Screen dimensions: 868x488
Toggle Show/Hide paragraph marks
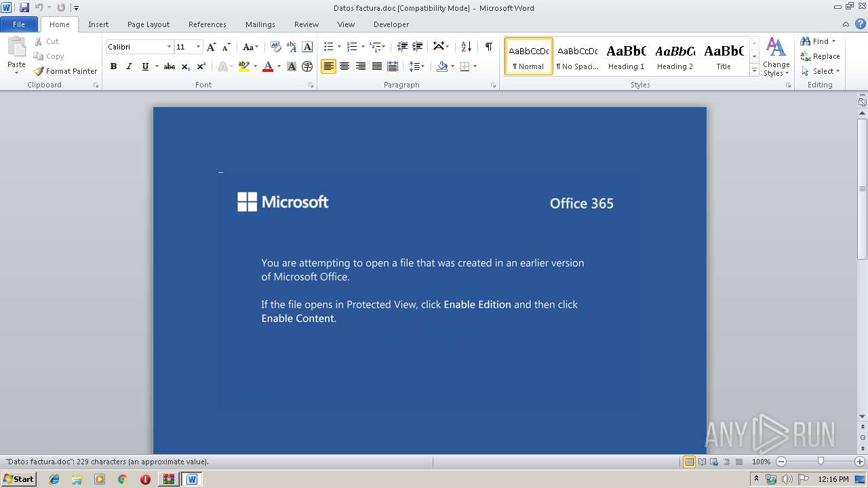click(x=488, y=47)
